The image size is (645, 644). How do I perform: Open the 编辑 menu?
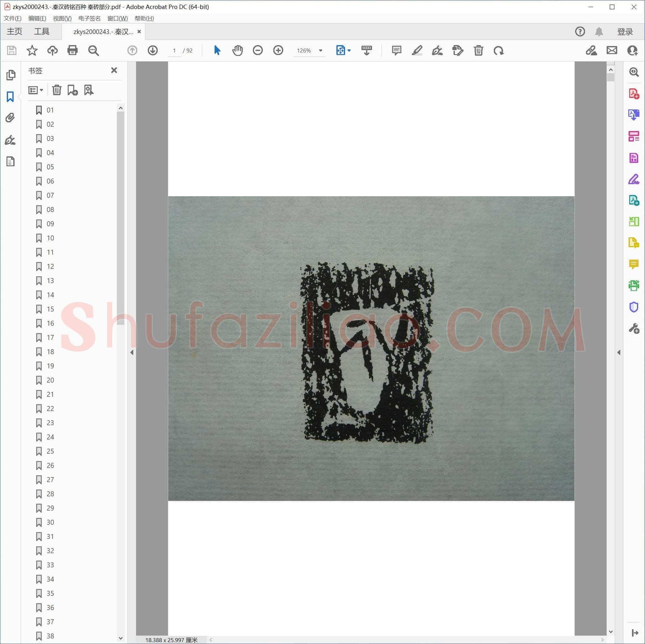click(37, 18)
